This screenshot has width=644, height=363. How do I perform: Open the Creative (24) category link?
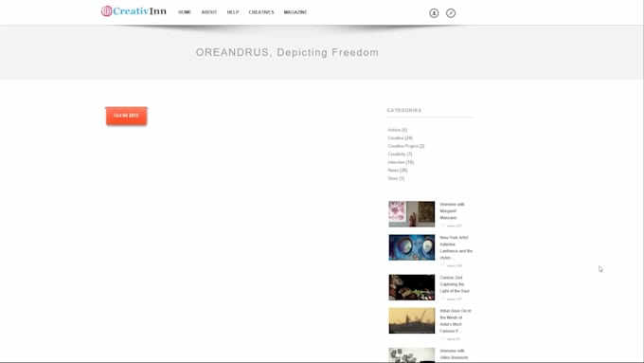pyautogui.click(x=400, y=138)
